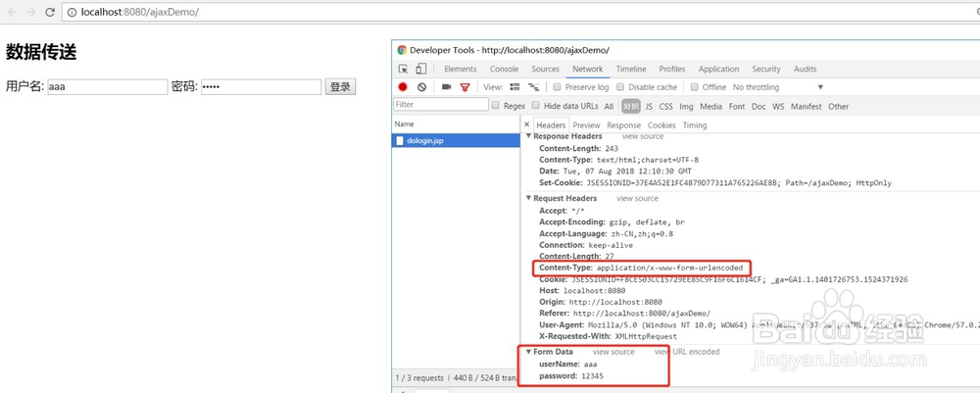Filter requests by Font
Screen dimensions: 980x393
click(x=737, y=106)
